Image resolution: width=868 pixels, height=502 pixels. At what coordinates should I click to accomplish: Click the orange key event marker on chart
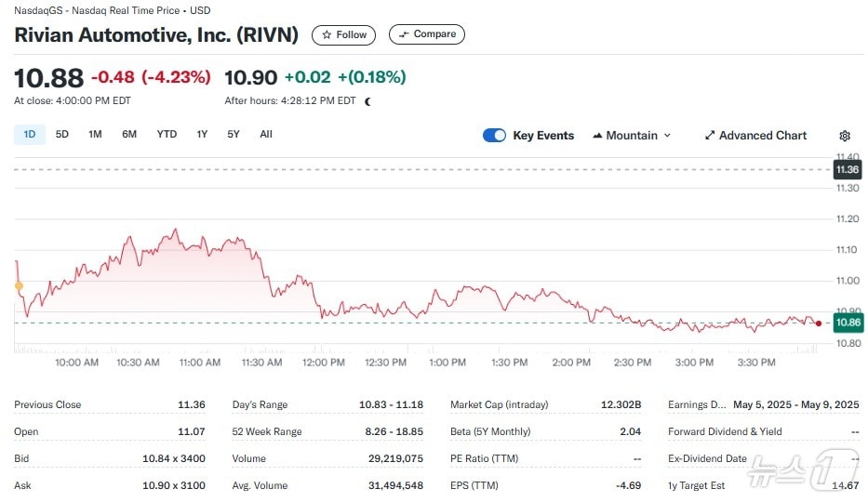(19, 286)
